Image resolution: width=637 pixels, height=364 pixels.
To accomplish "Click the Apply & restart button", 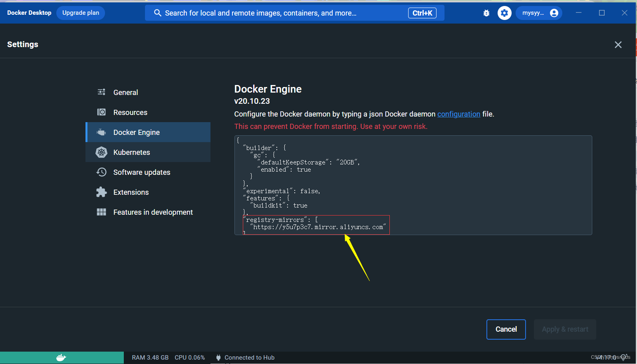I will [565, 329].
